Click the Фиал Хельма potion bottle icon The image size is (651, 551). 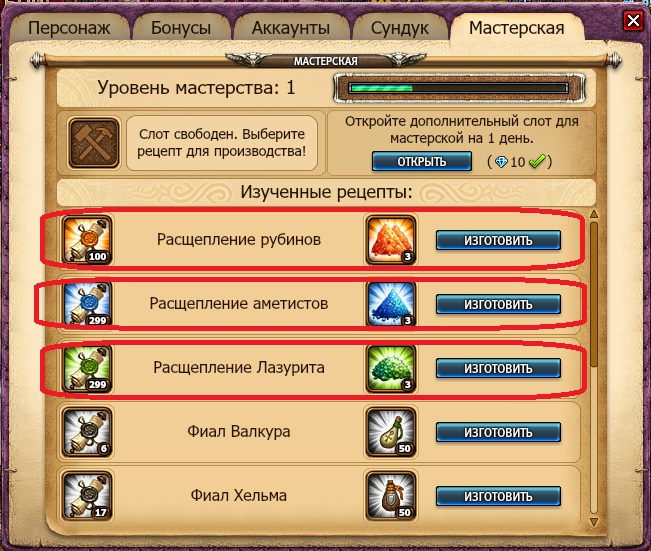[391, 496]
